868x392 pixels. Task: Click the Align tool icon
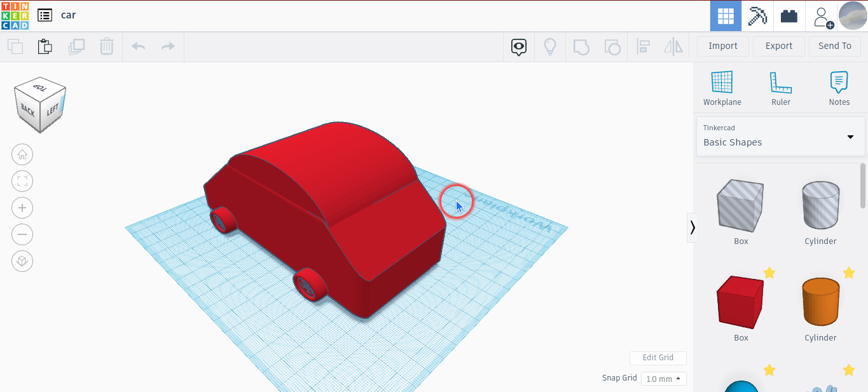[643, 46]
